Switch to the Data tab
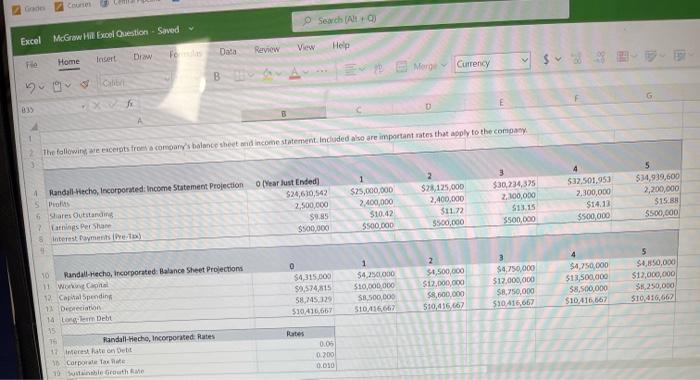700x380 pixels. coord(228,52)
